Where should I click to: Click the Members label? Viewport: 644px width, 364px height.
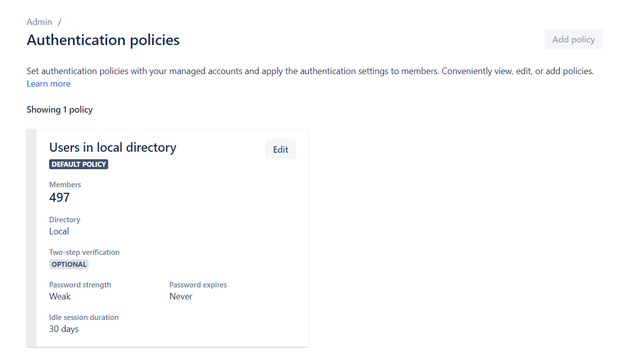click(x=65, y=185)
